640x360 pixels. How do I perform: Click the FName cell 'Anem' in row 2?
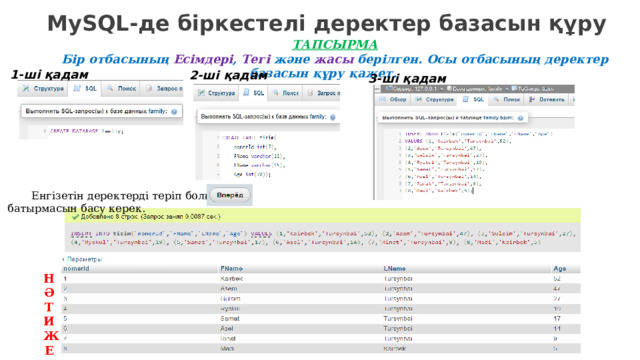(229, 289)
